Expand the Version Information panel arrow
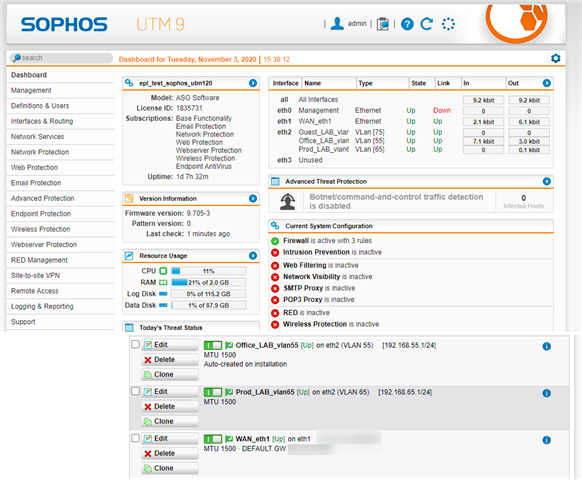The width and height of the screenshot is (582, 480). [253, 198]
